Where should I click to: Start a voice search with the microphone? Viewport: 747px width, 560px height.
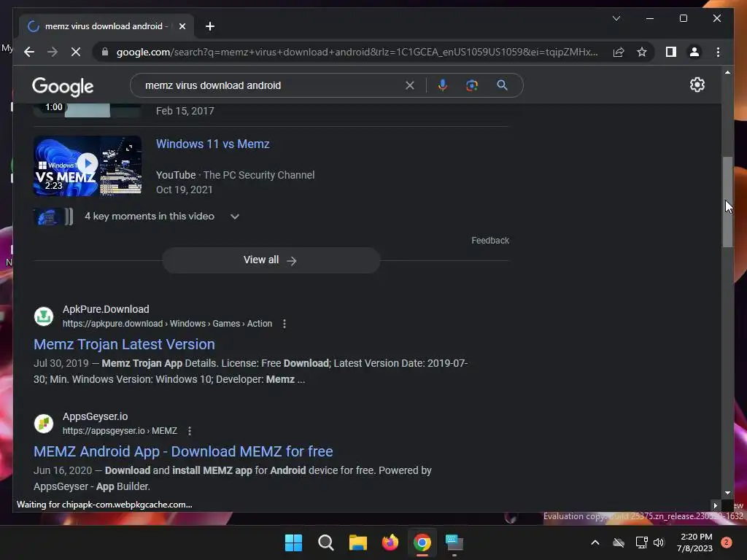[443, 85]
